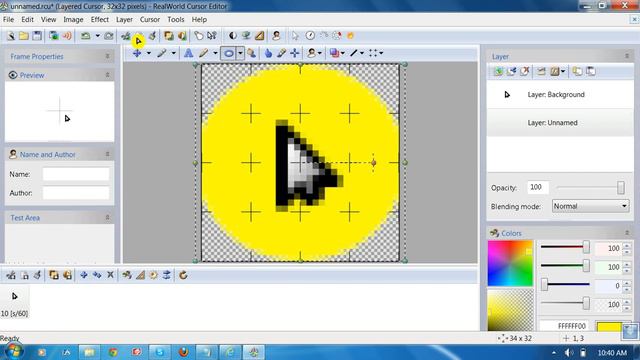Open Google Chrome from the taskbar

tap(113, 352)
